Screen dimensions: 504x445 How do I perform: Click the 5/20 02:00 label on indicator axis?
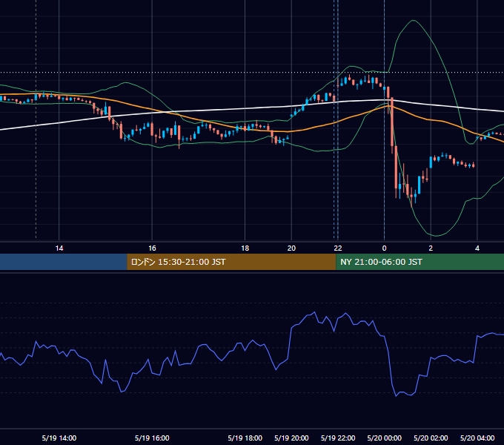[431, 438]
